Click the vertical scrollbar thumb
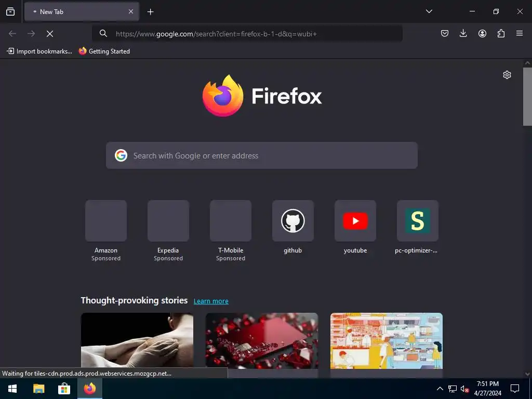Image resolution: width=532 pixels, height=399 pixels. tap(527, 97)
